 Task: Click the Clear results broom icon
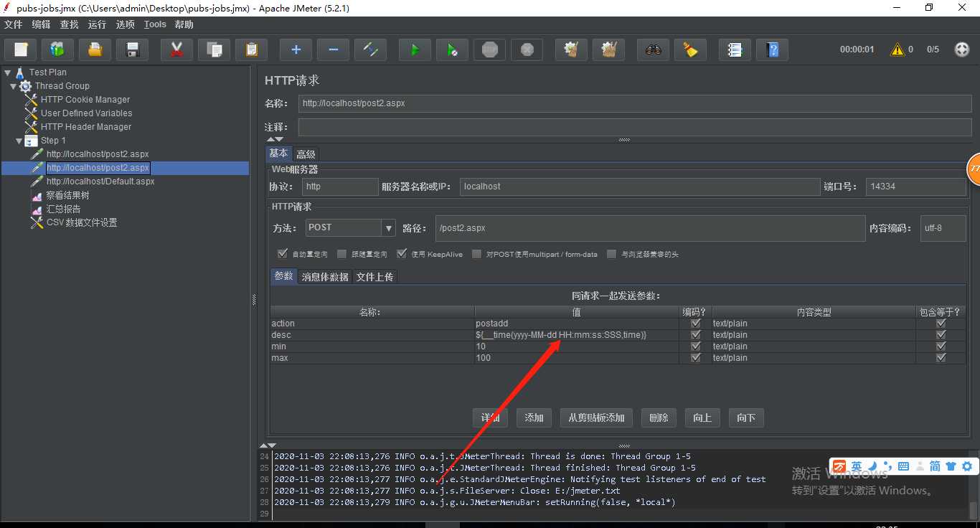click(571, 49)
